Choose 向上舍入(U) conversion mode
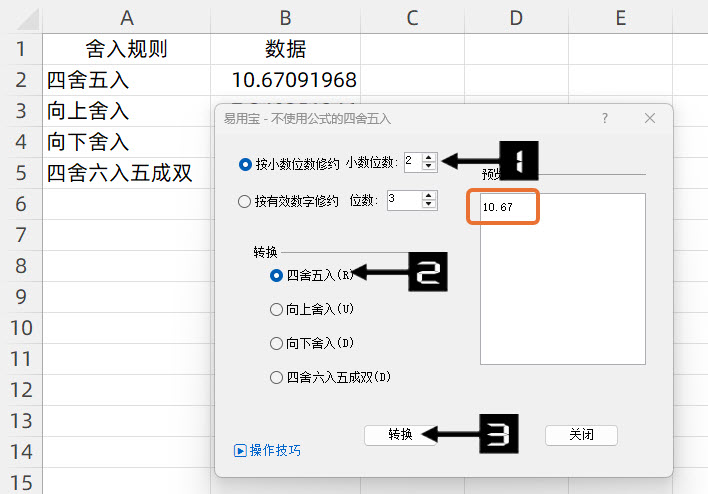This screenshot has width=708, height=494. click(x=277, y=309)
